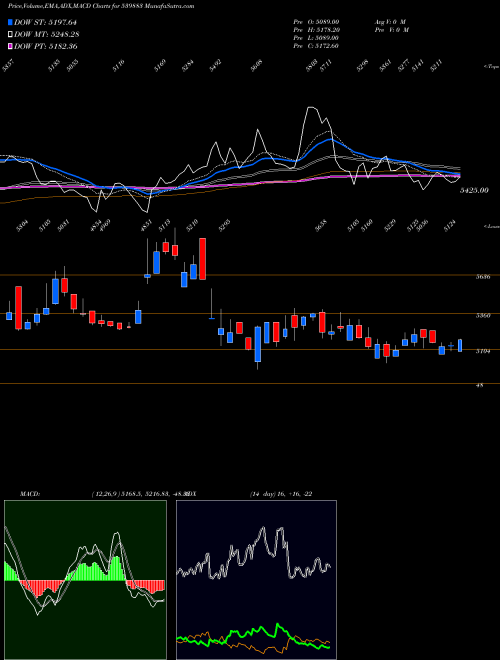This screenshot has height=660, width=500.
Task: Click the 'Pre H' previous high value
Action: [x=316, y=30]
